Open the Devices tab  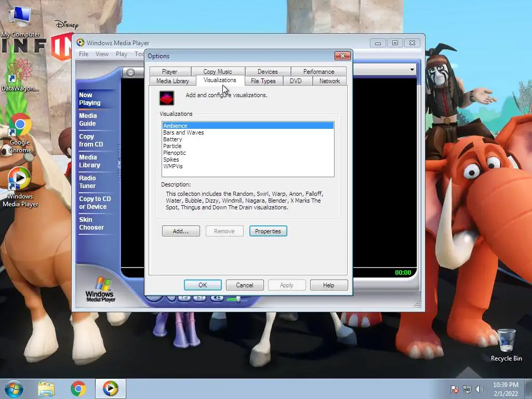(268, 72)
